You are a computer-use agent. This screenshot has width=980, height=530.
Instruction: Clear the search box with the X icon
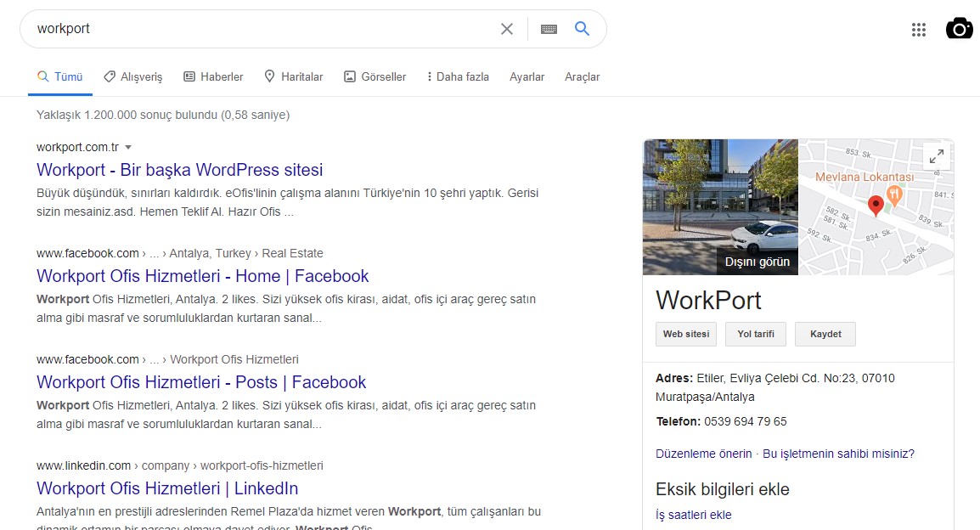pos(507,29)
